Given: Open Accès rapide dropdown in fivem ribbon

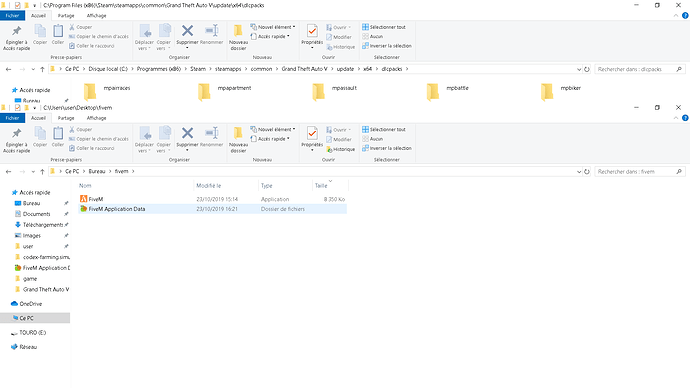Looking at the screenshot, I should click(x=270, y=139).
